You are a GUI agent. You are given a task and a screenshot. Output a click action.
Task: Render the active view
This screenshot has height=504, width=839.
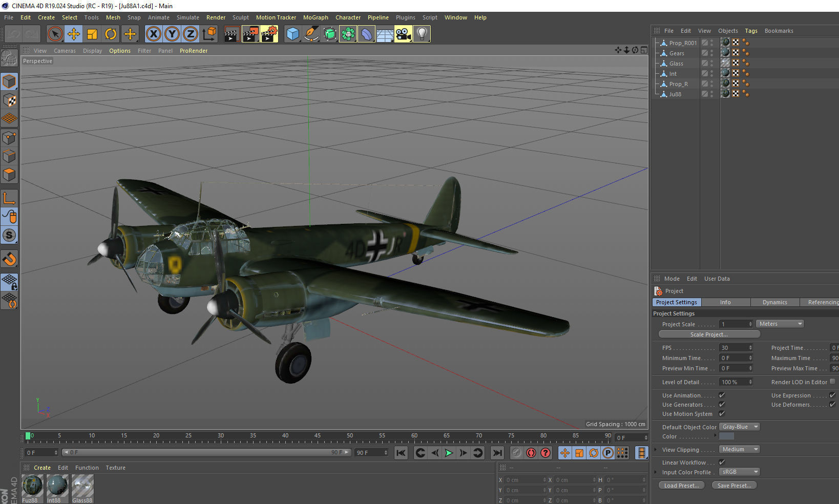pos(232,34)
